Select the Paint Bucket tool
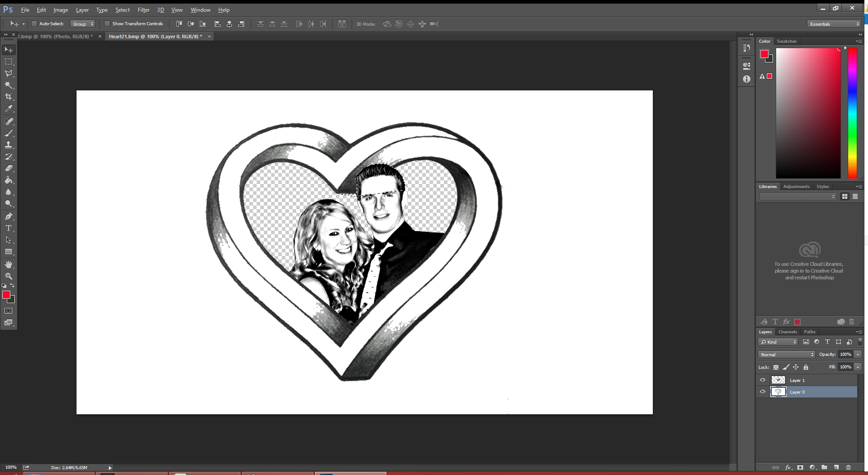The image size is (868, 475). click(x=9, y=180)
